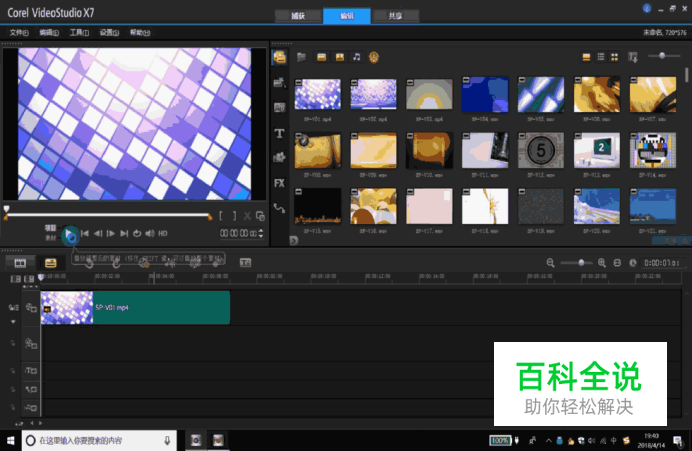Click the zoom-out magnifier on timeline
This screenshot has height=451, width=692.
coord(550,262)
